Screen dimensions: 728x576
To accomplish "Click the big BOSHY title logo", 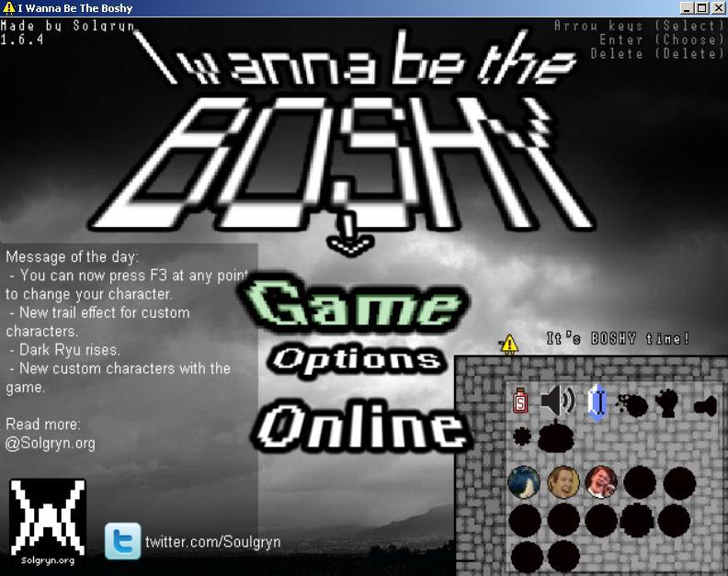I will [x=341, y=164].
